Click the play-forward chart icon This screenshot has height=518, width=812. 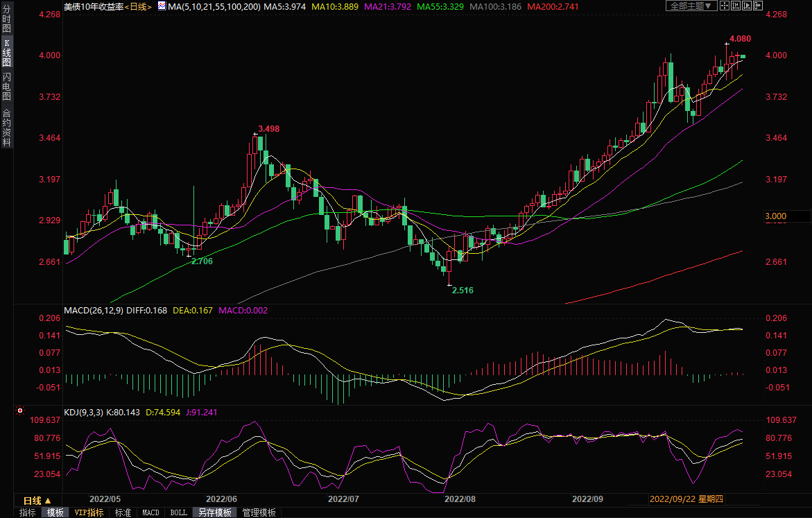(x=747, y=6)
